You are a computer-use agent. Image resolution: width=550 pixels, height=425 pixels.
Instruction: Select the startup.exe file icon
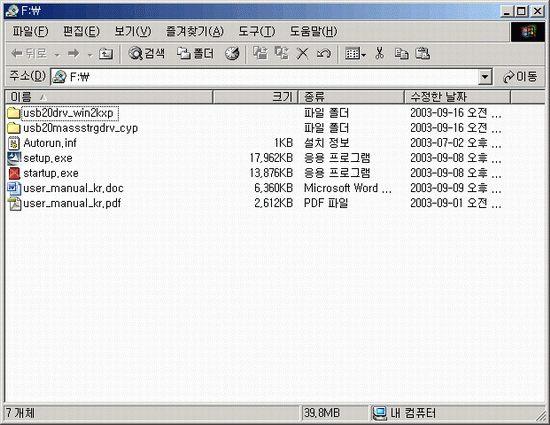point(14,173)
